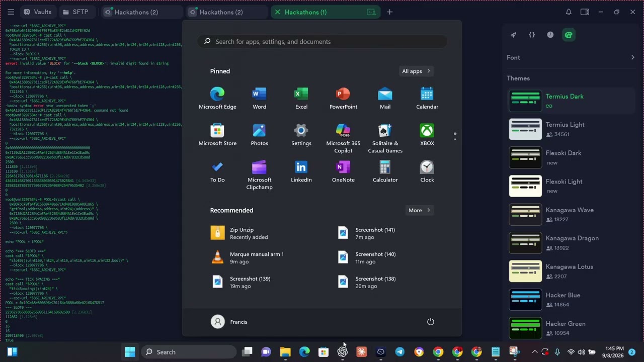Click the Start menu search field
This screenshot has width=644, height=362.
point(322,42)
